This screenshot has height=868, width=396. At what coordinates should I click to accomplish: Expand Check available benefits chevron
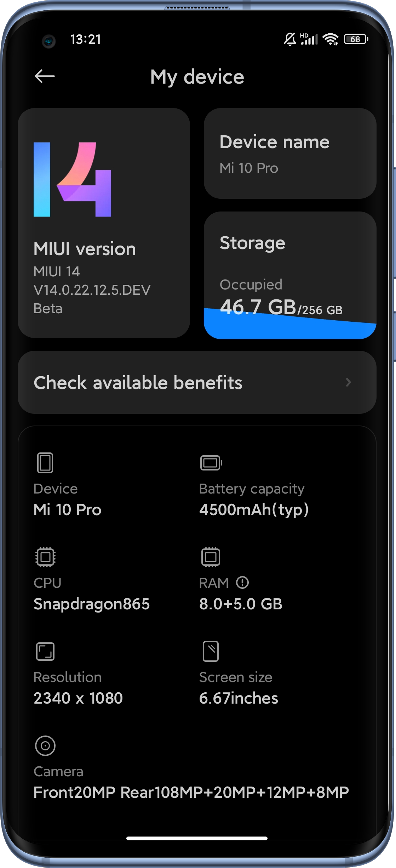348,382
